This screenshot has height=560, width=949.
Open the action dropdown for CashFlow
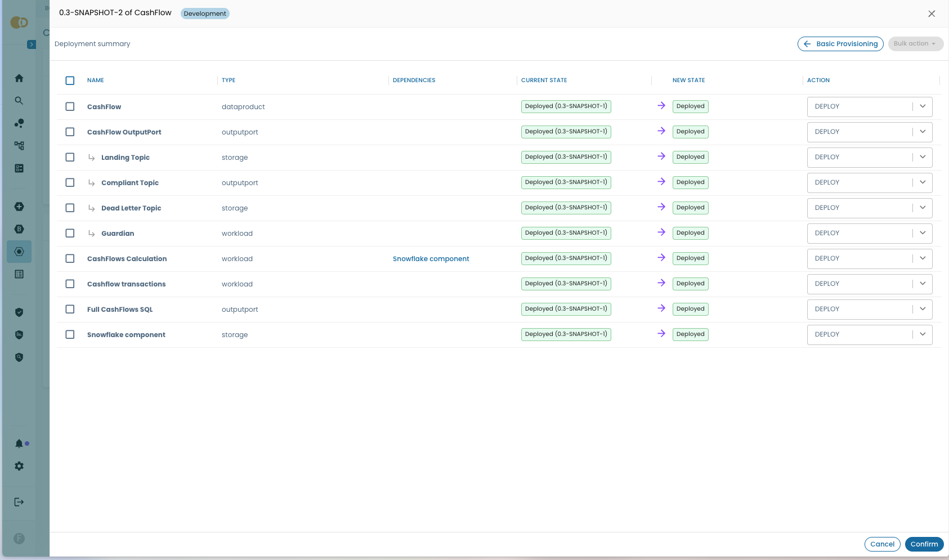click(x=870, y=106)
